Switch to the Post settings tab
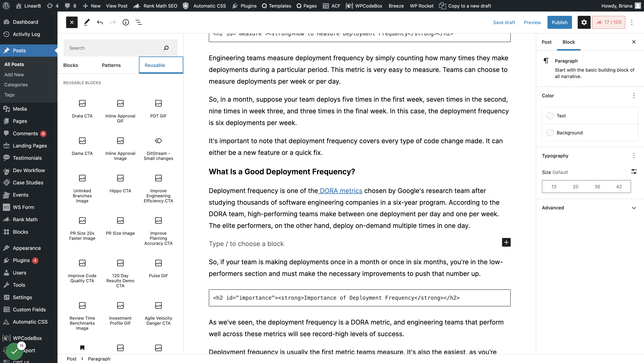This screenshot has height=363, width=644. (x=546, y=42)
